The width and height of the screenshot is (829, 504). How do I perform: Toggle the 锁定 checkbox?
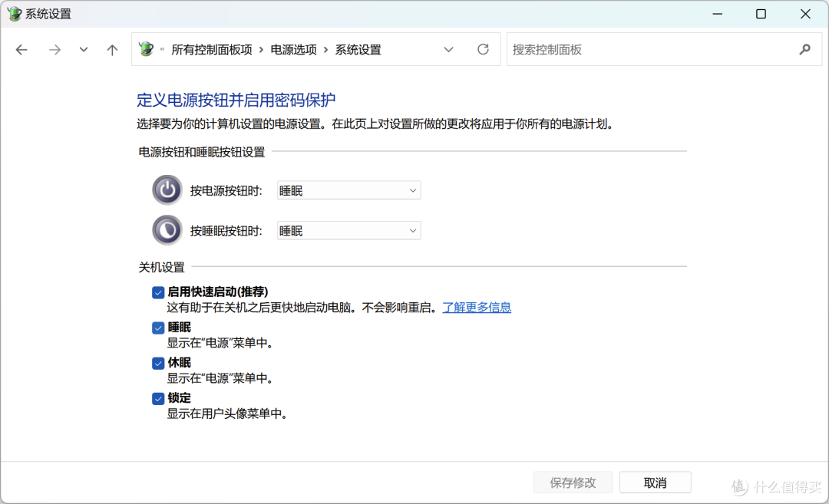[x=157, y=398]
